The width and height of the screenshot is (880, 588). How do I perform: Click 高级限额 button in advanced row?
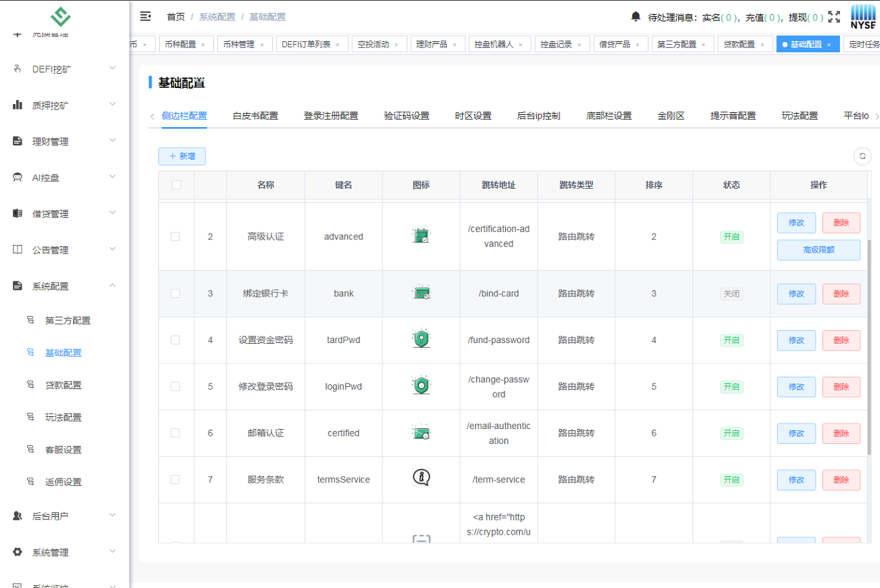click(818, 250)
